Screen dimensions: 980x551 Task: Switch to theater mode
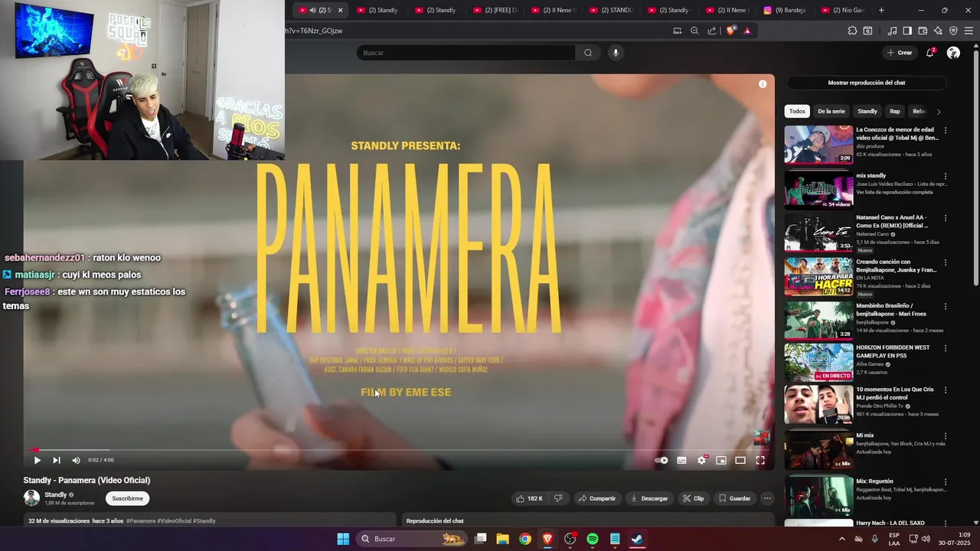[x=740, y=460]
